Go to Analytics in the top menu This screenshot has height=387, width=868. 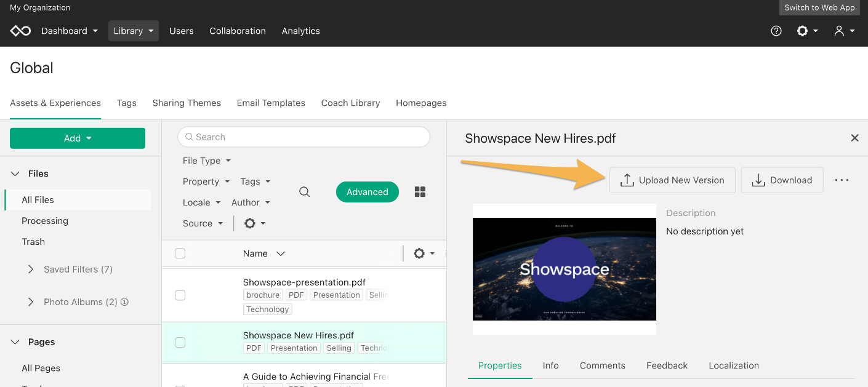[301, 31]
